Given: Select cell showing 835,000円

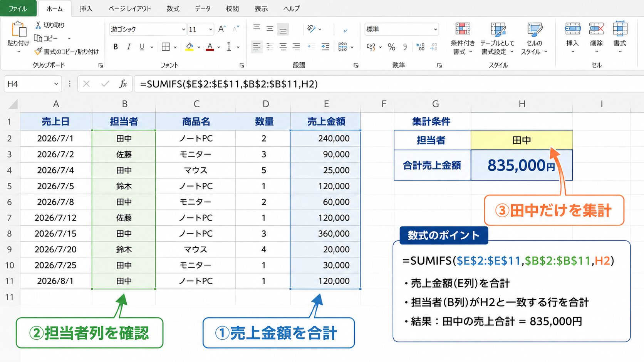Looking at the screenshot, I should 522,165.
